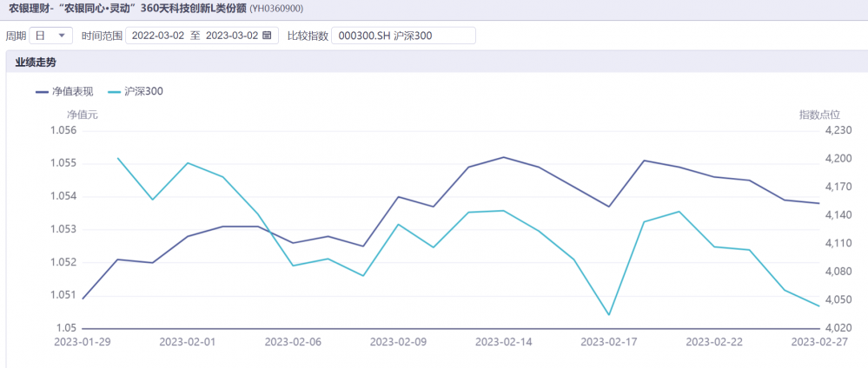The width and height of the screenshot is (868, 368).
Task: Click the 4,230 right axis label
Action: (838, 130)
